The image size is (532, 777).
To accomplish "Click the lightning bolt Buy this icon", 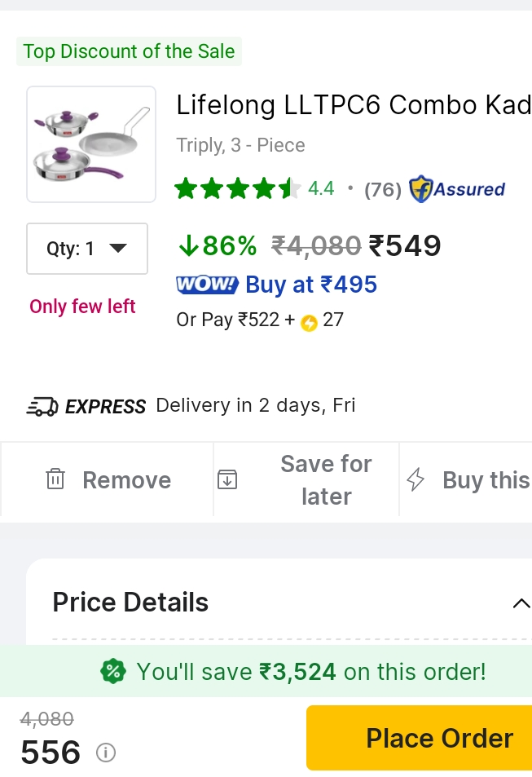I will [x=415, y=479].
